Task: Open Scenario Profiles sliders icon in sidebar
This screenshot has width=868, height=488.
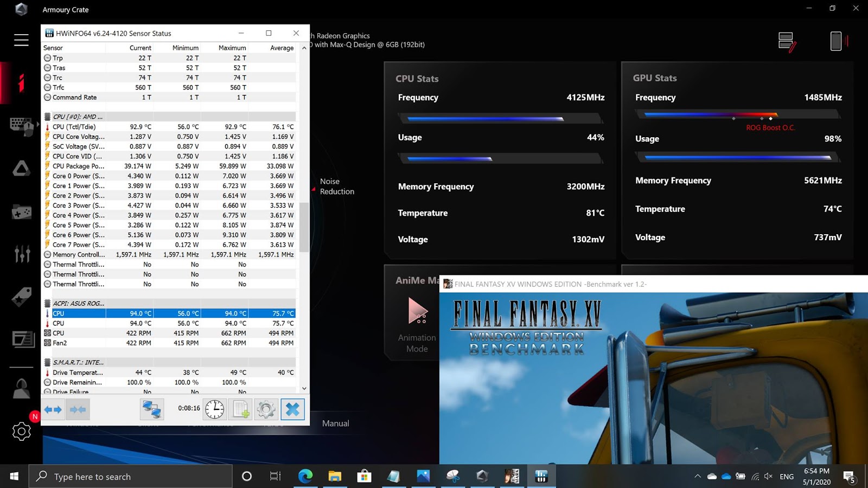Action: point(22,254)
